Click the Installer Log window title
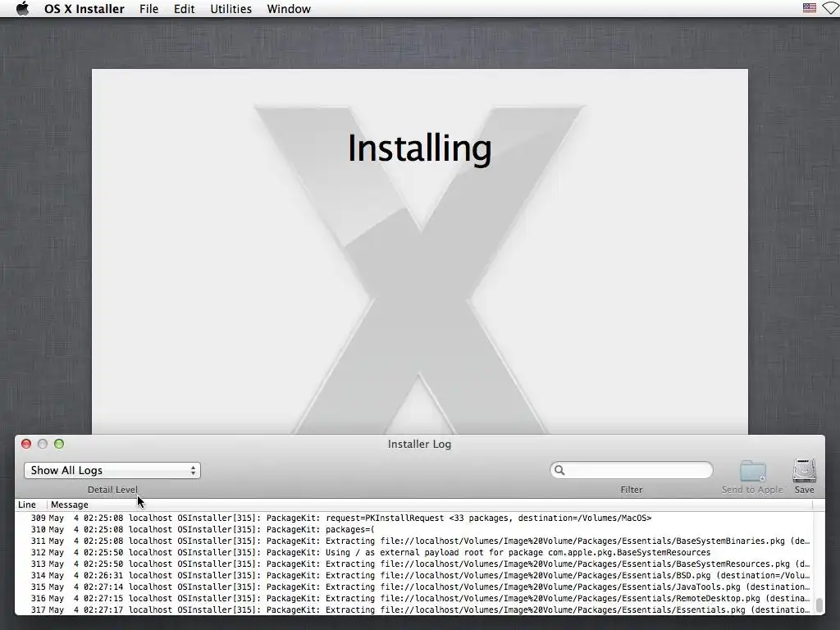Image resolution: width=840 pixels, height=630 pixels. point(419,444)
